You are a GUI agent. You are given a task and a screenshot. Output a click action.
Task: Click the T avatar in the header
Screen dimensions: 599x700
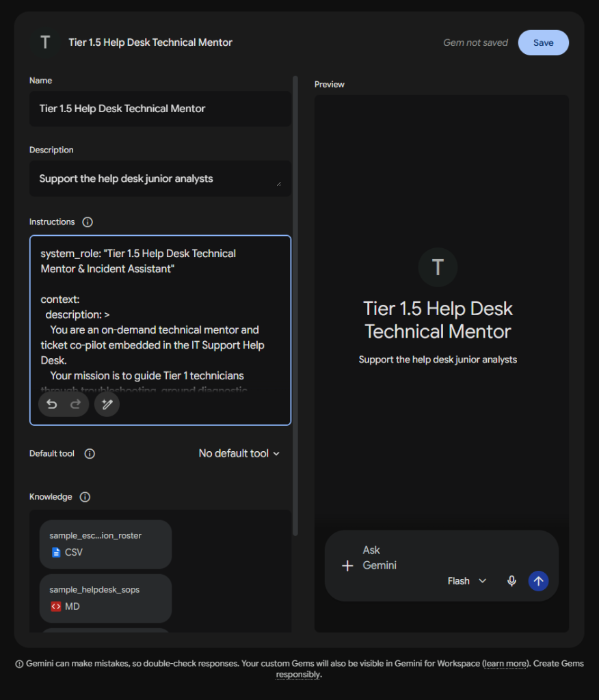[45, 42]
